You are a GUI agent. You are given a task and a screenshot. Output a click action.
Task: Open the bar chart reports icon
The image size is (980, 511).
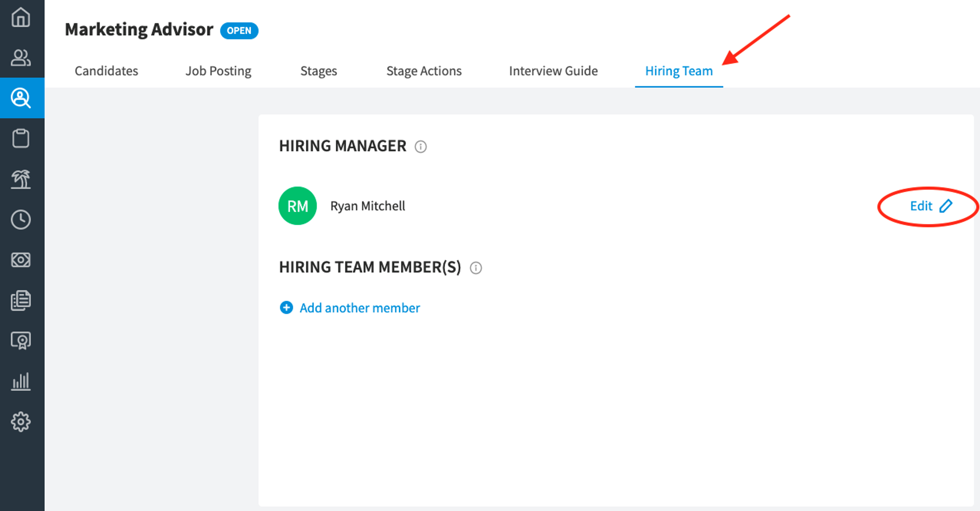pos(21,381)
